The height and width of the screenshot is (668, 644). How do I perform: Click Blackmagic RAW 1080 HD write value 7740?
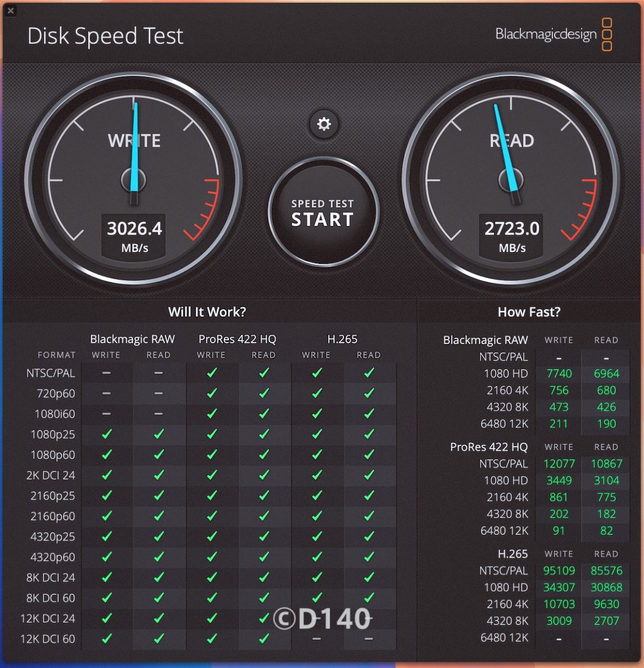(559, 374)
